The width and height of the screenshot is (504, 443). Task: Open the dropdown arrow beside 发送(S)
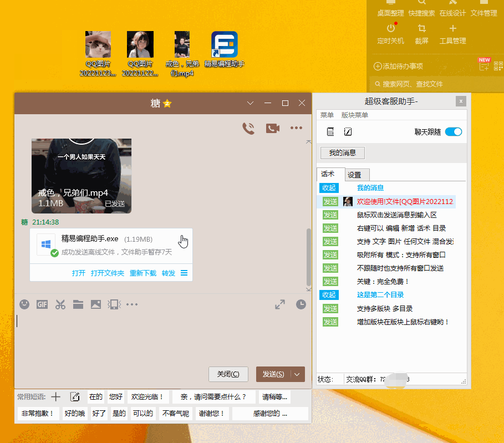pyautogui.click(x=298, y=374)
